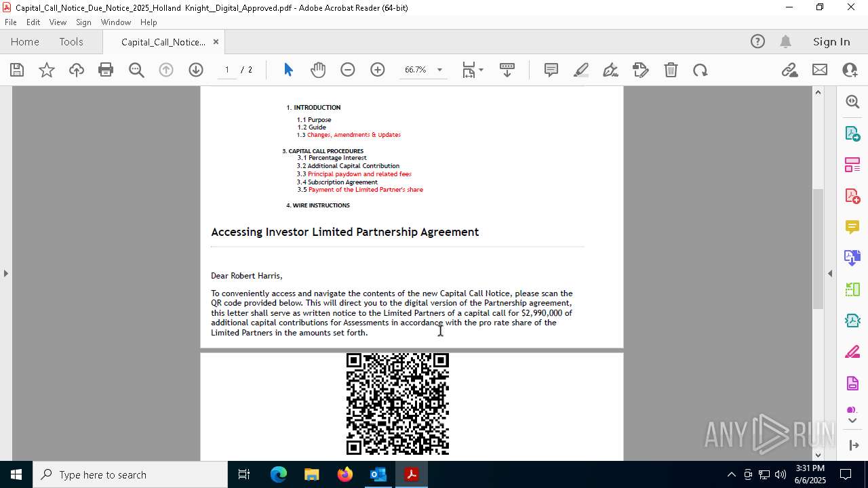Click 'Principal paydown and related fees' link

pos(359,174)
